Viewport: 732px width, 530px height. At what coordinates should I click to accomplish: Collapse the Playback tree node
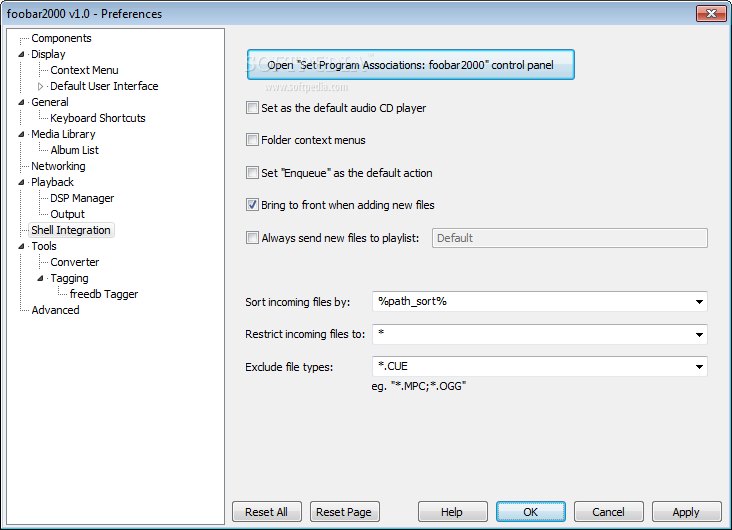point(22,182)
